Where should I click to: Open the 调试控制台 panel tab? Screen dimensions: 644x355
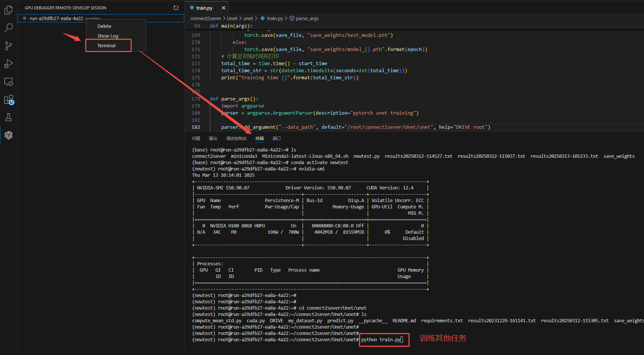point(236,138)
